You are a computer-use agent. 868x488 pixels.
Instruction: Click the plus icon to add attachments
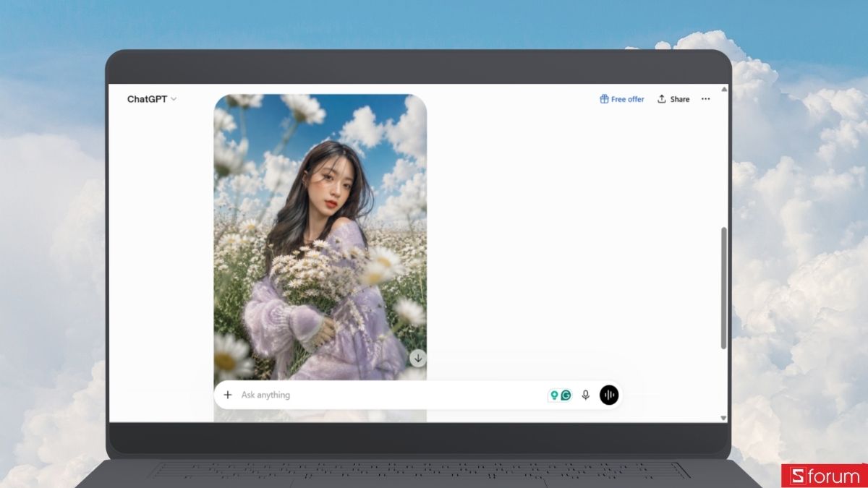[x=228, y=395]
